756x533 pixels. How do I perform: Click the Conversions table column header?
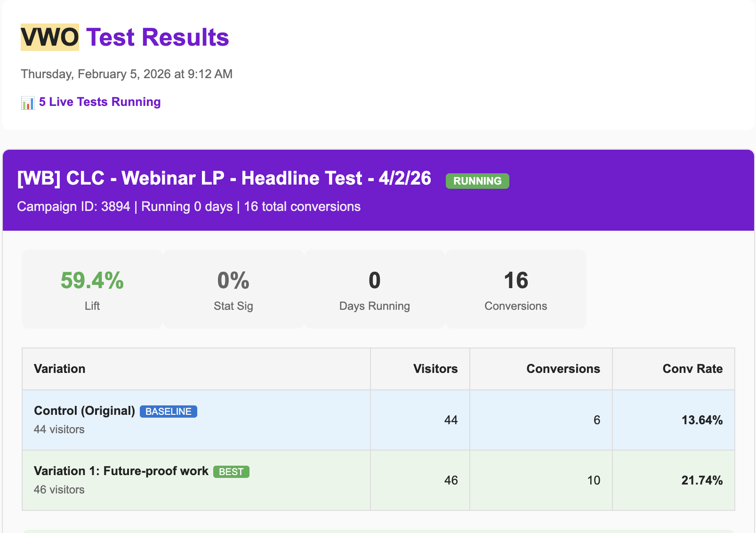[x=563, y=369]
